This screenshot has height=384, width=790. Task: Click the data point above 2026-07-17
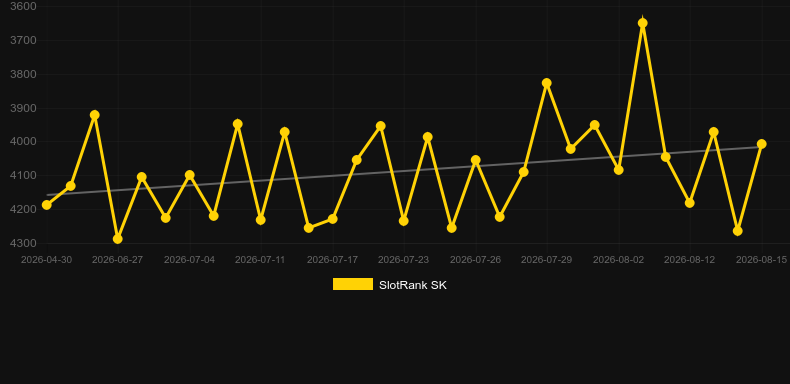click(333, 219)
